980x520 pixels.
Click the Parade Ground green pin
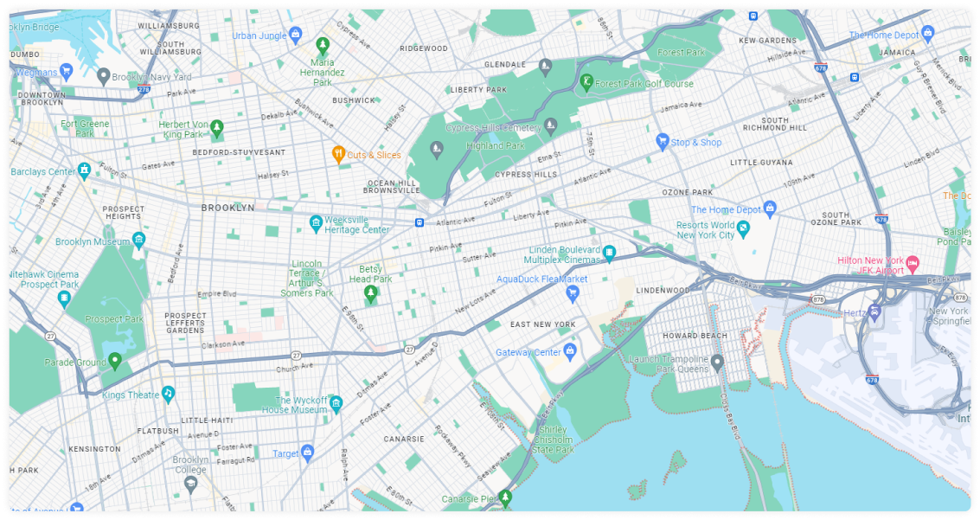point(114,361)
